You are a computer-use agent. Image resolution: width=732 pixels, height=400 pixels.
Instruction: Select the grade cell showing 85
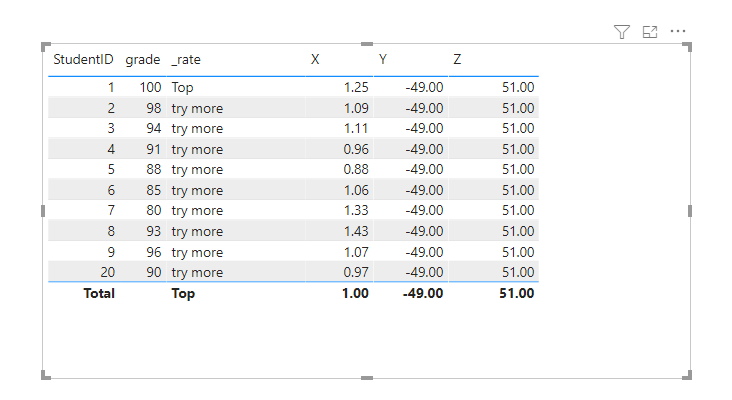(154, 190)
